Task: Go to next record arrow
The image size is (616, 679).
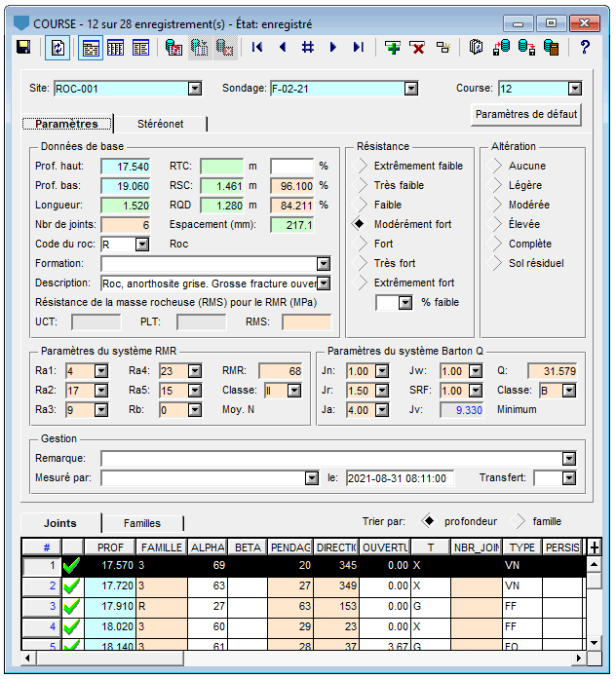Action: pyautogui.click(x=332, y=47)
